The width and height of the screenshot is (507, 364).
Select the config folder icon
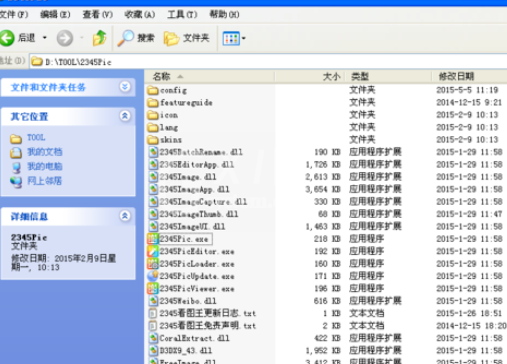[x=153, y=90]
